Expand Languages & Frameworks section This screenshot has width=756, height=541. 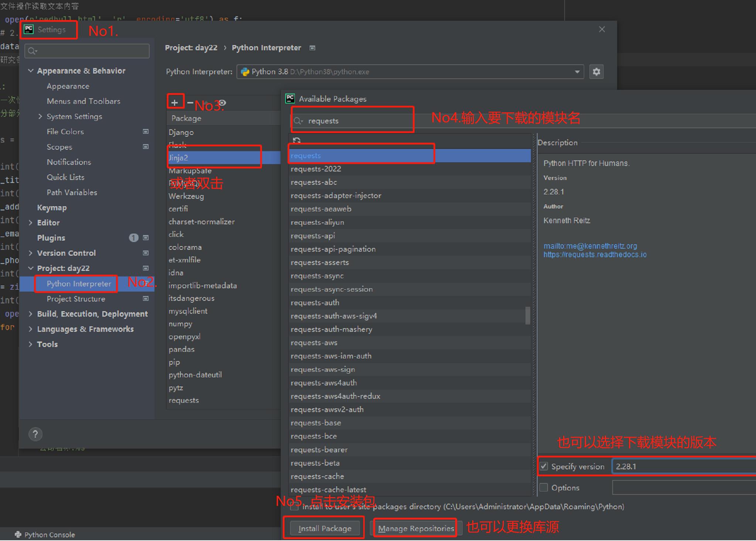click(31, 329)
